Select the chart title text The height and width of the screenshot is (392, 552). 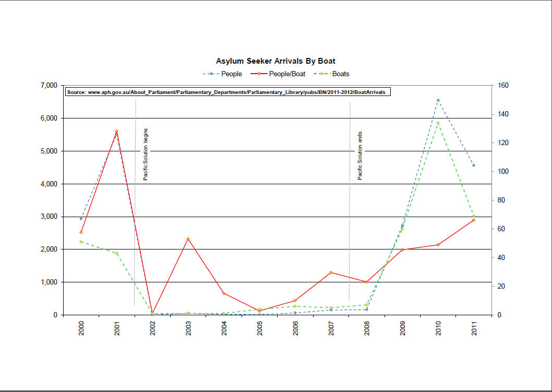276,61
